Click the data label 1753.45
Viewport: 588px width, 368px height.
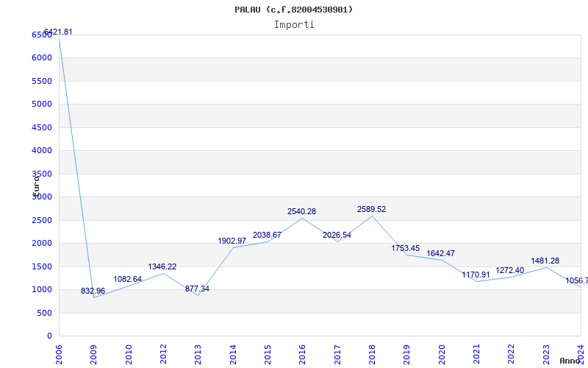coord(406,248)
